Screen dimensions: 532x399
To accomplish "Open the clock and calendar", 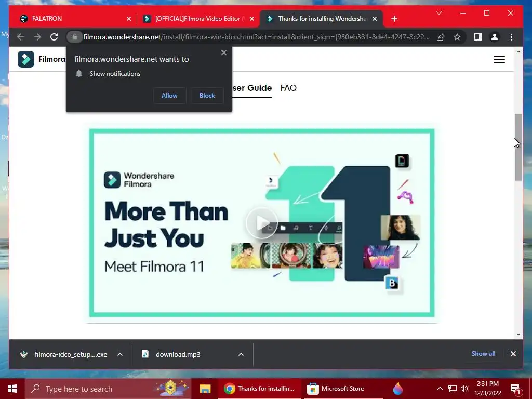I will 487,389.
